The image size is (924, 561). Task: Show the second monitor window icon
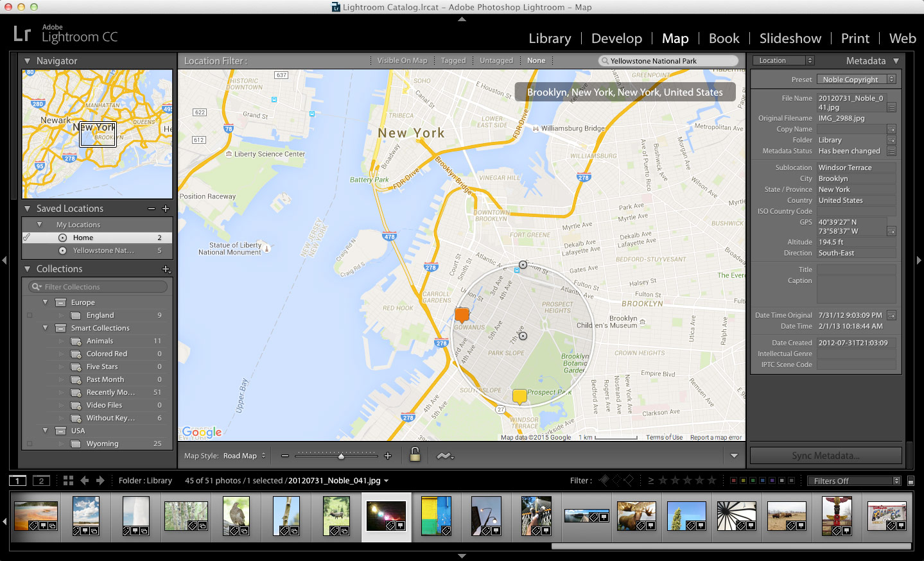click(41, 480)
